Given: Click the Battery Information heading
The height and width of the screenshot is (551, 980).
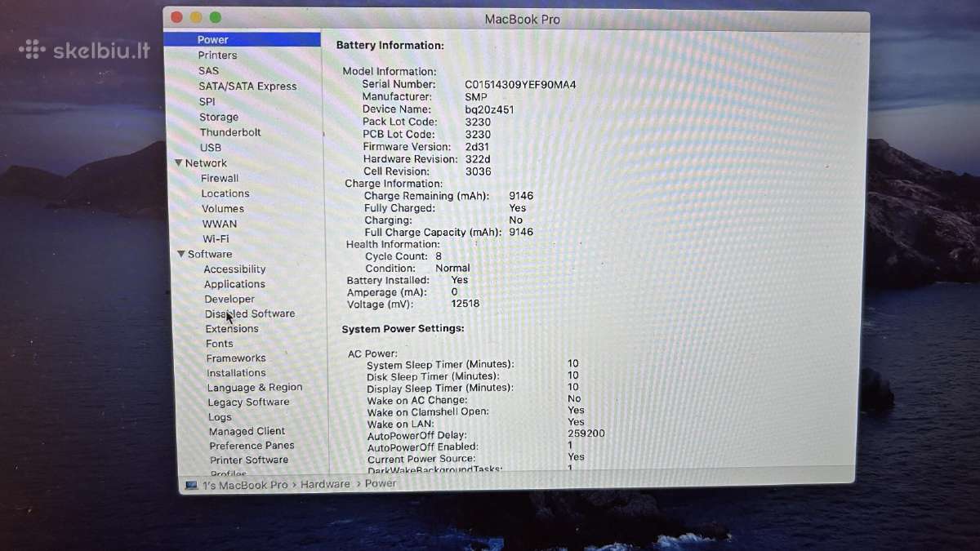Looking at the screenshot, I should tap(390, 46).
